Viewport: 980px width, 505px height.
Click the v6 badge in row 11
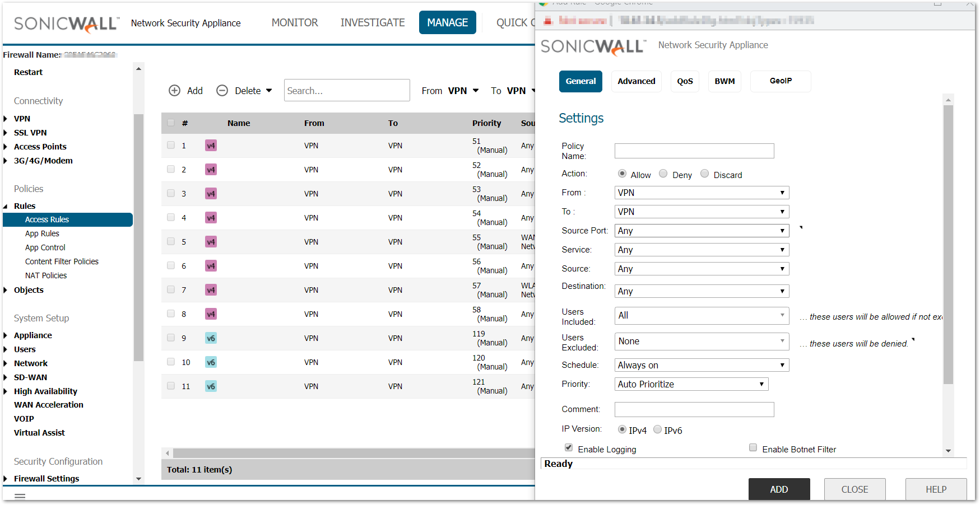(211, 386)
